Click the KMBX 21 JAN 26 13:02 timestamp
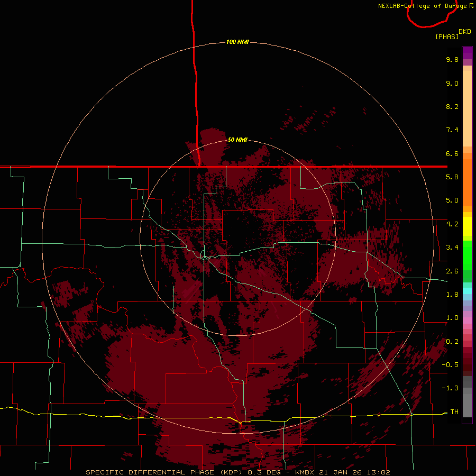This screenshot has width=476, height=476. click(343, 472)
